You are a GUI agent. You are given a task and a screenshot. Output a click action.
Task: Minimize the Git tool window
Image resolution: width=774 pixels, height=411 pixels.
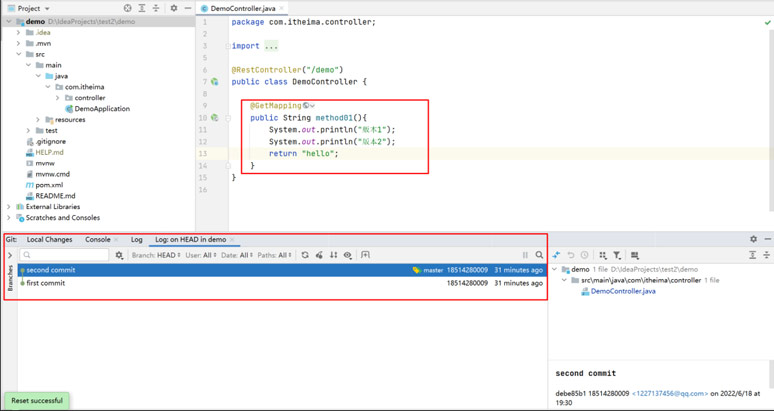[767, 239]
